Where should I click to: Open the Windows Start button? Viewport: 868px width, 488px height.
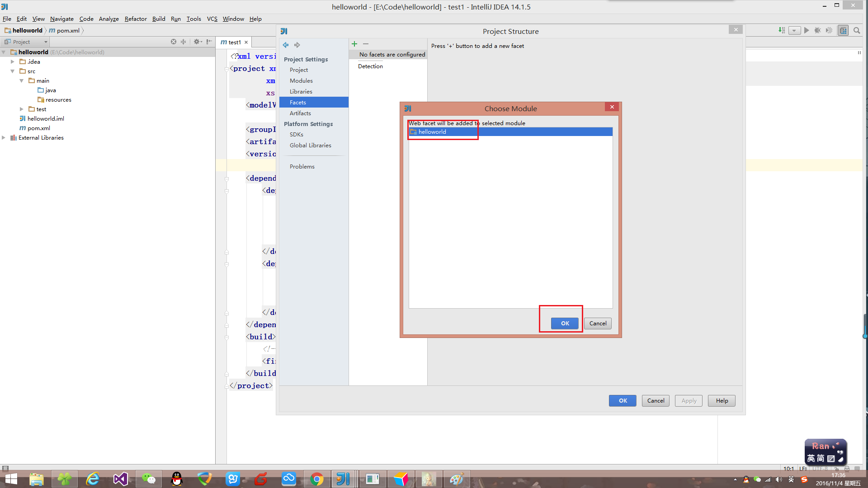(x=11, y=479)
